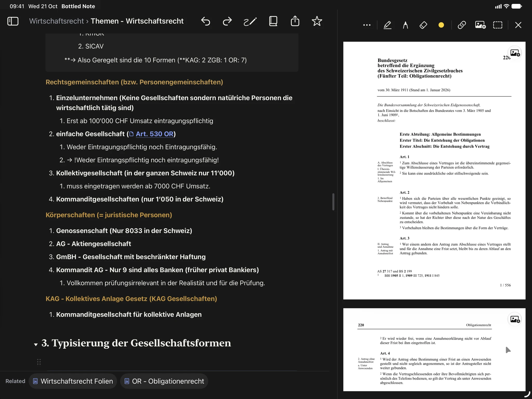Insert image with the picture-plus toolbar icon

click(x=480, y=25)
